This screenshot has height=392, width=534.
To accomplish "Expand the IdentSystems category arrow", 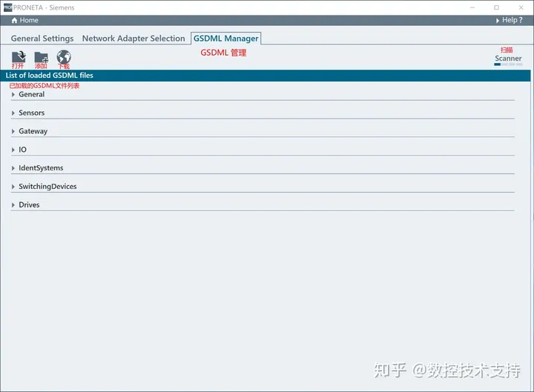I will pyautogui.click(x=13, y=168).
